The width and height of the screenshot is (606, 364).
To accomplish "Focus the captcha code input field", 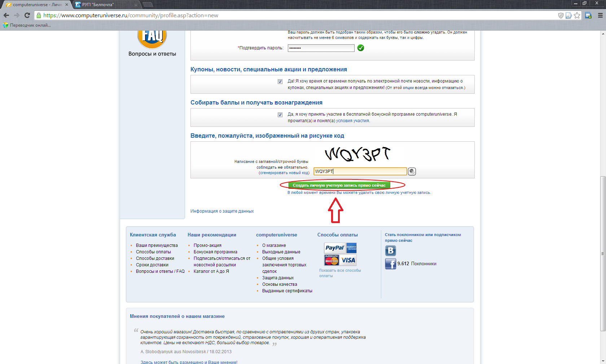I will pyautogui.click(x=360, y=172).
